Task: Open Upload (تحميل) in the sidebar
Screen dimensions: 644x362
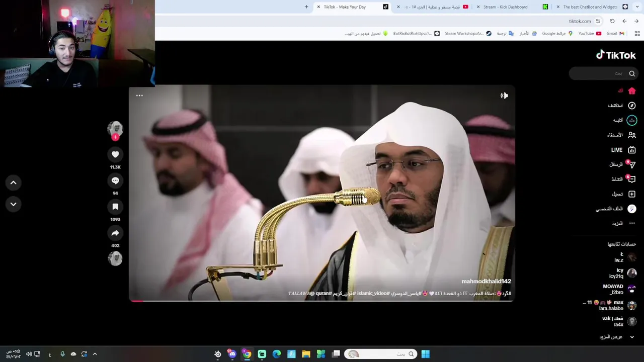Action: point(624,194)
